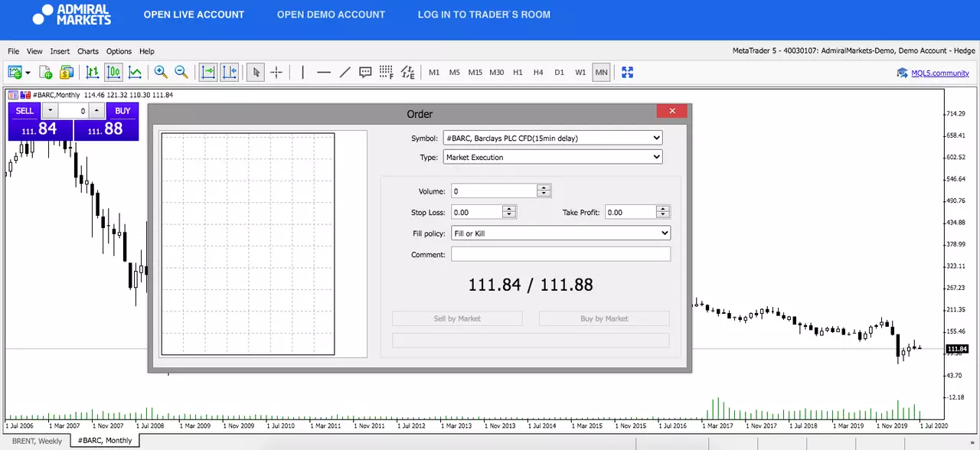The width and height of the screenshot is (980, 450).
Task: Open the View menu
Action: click(x=34, y=51)
